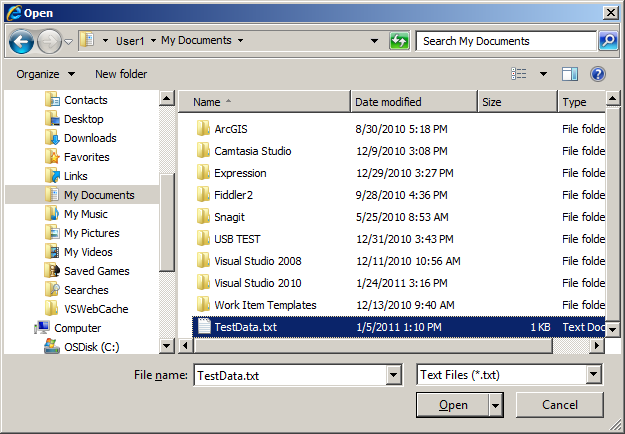Click the Open button
625x434 pixels.
tap(453, 405)
